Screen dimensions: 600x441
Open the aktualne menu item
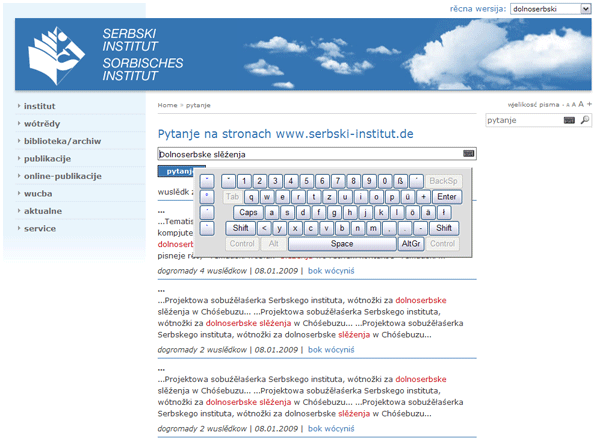click(x=43, y=211)
